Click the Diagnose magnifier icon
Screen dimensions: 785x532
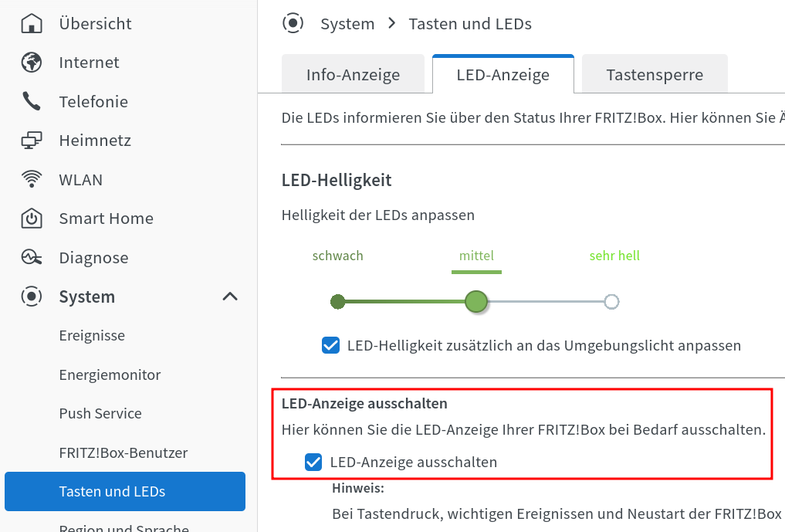32,258
